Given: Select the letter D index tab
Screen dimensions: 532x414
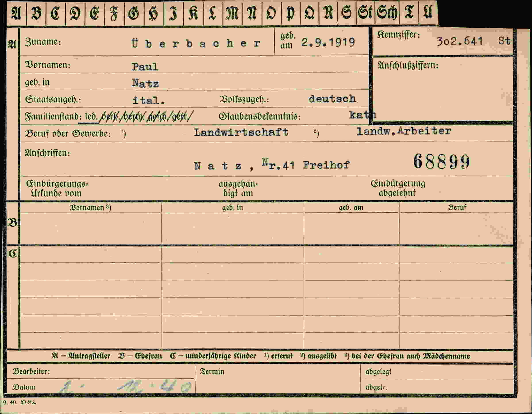Looking at the screenshot, I should pos(75,13).
